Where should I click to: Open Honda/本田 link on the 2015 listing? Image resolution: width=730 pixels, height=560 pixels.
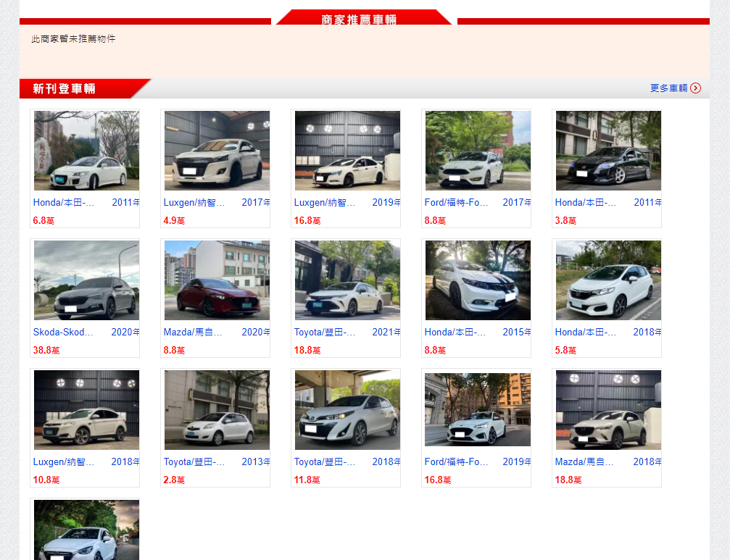click(455, 333)
